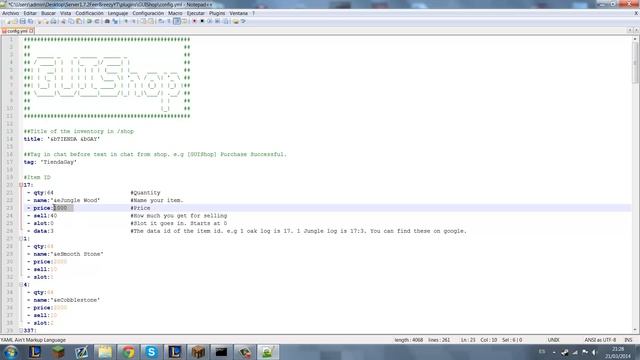The image size is (640, 360).
Task: Click the volume speaker tray icon
Action: [x=595, y=352]
